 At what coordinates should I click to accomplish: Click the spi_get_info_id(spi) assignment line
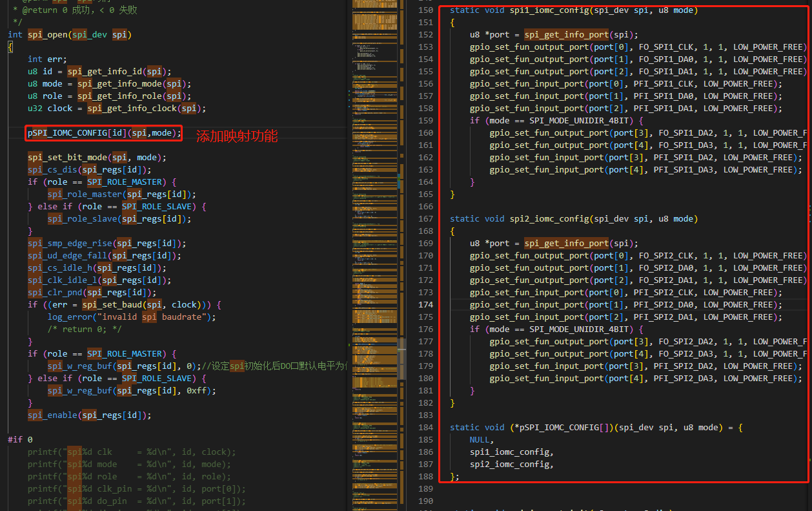(99, 72)
